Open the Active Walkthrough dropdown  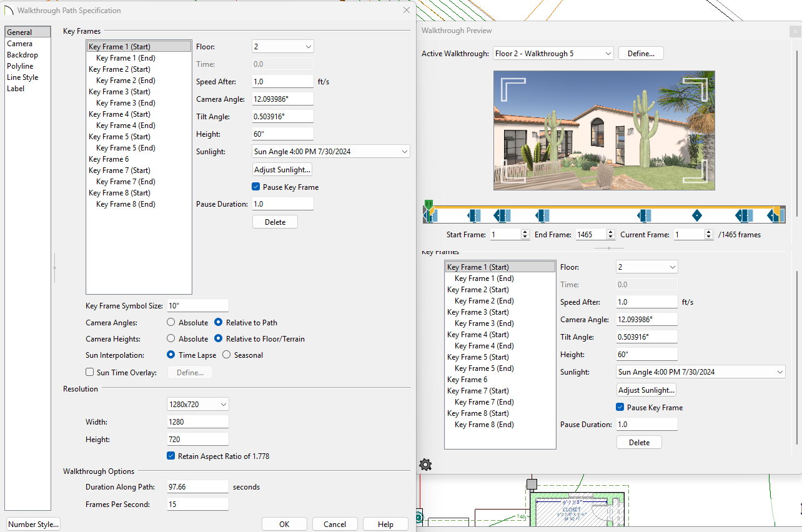click(x=553, y=54)
